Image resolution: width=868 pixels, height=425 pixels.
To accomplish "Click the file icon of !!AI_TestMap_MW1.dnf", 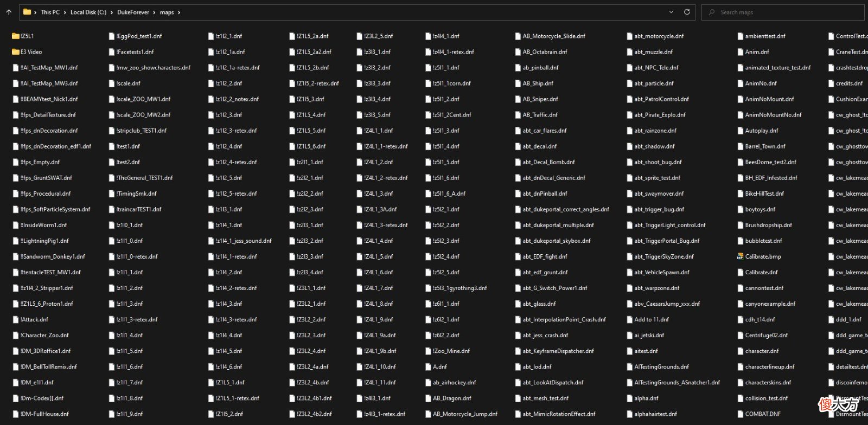I will click(16, 68).
